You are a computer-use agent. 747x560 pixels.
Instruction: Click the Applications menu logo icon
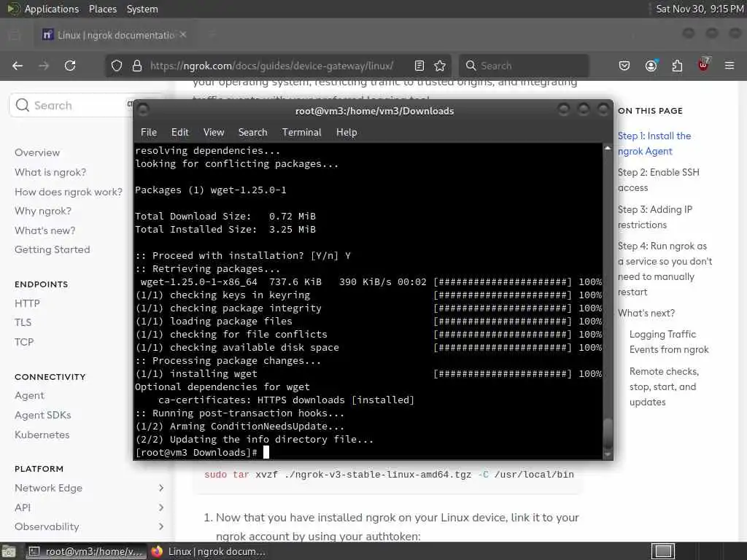click(x=13, y=9)
